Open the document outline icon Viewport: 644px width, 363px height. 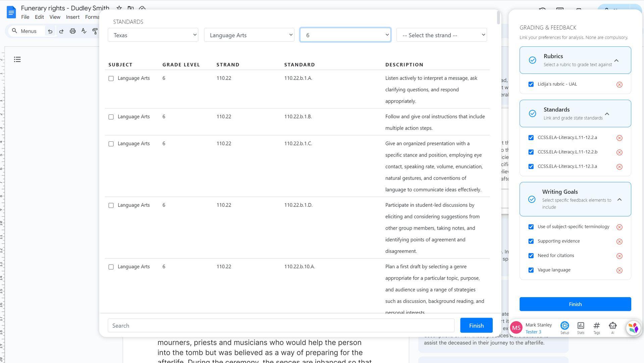17,59
